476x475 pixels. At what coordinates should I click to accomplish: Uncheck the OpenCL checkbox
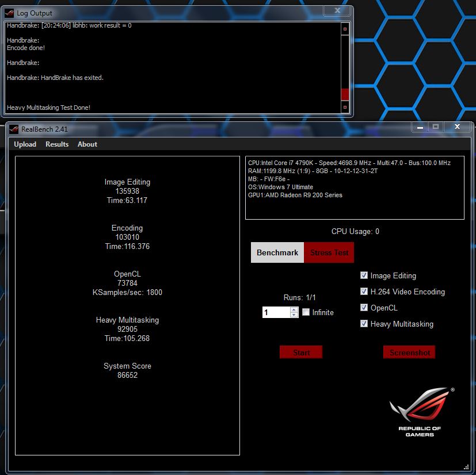[x=364, y=308]
